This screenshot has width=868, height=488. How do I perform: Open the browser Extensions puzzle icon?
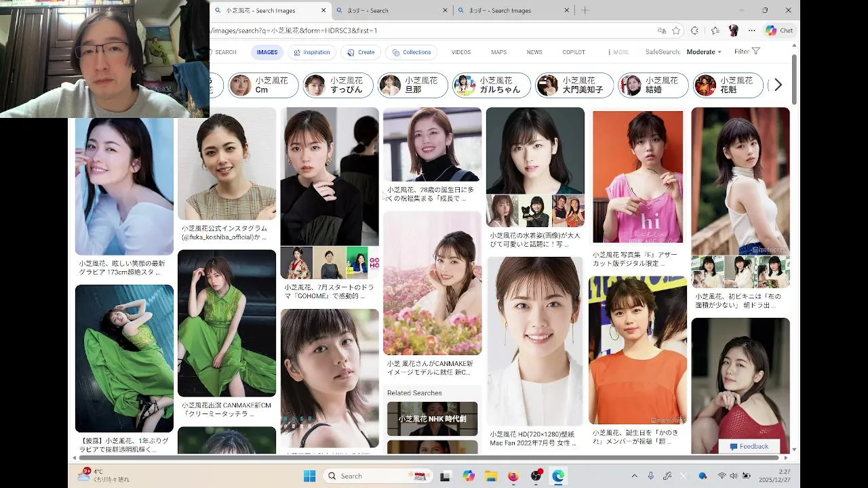(694, 30)
